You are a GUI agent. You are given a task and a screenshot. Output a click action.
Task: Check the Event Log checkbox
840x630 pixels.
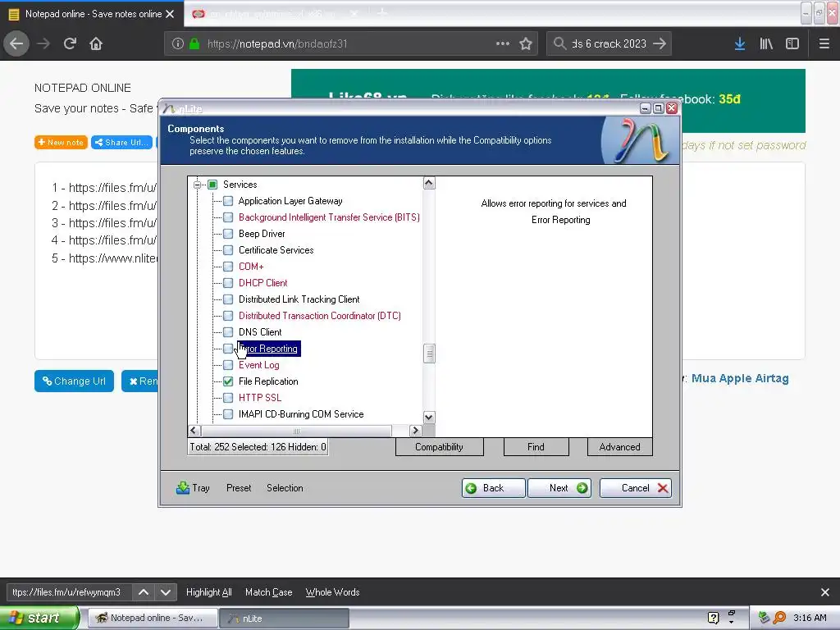point(228,365)
